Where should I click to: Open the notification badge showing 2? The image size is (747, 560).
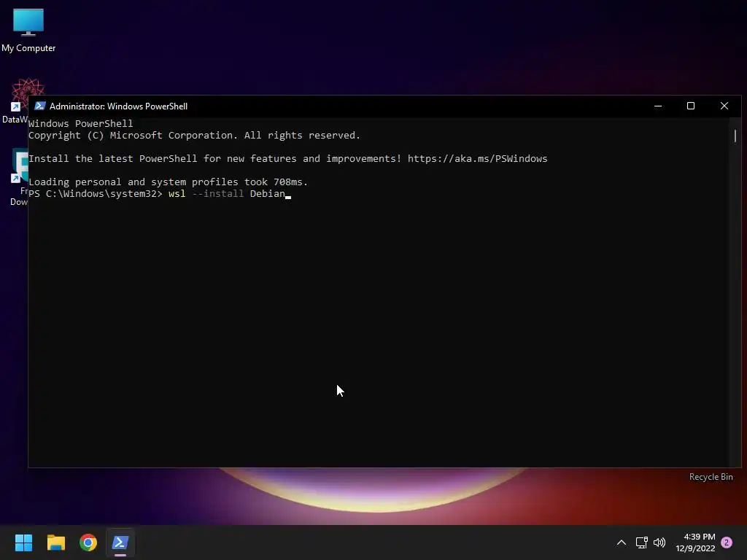727,542
